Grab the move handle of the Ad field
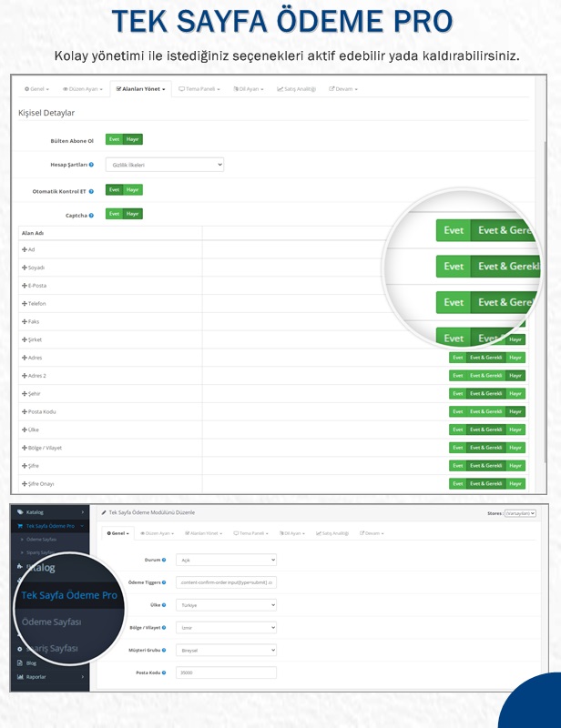The height and width of the screenshot is (728, 561). coord(25,249)
